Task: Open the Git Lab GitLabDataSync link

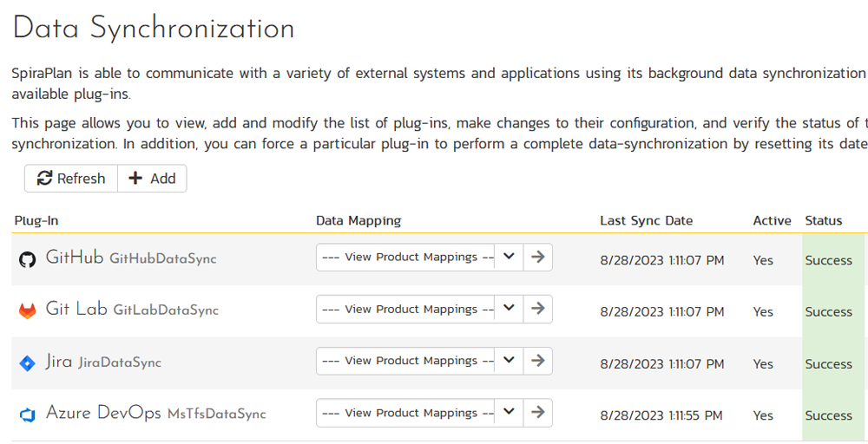Action: click(x=131, y=310)
